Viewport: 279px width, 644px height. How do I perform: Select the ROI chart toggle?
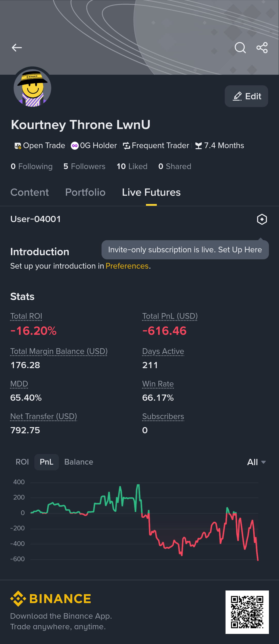(x=22, y=462)
